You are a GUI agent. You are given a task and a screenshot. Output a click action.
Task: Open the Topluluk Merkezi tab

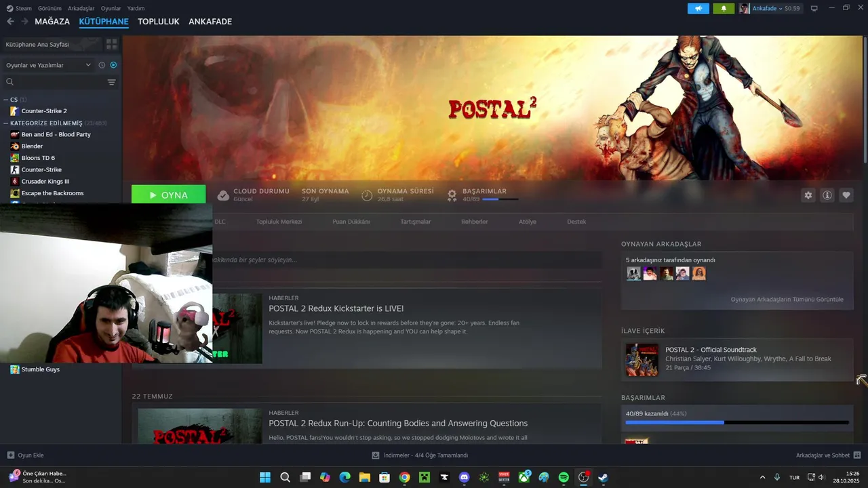pos(279,222)
